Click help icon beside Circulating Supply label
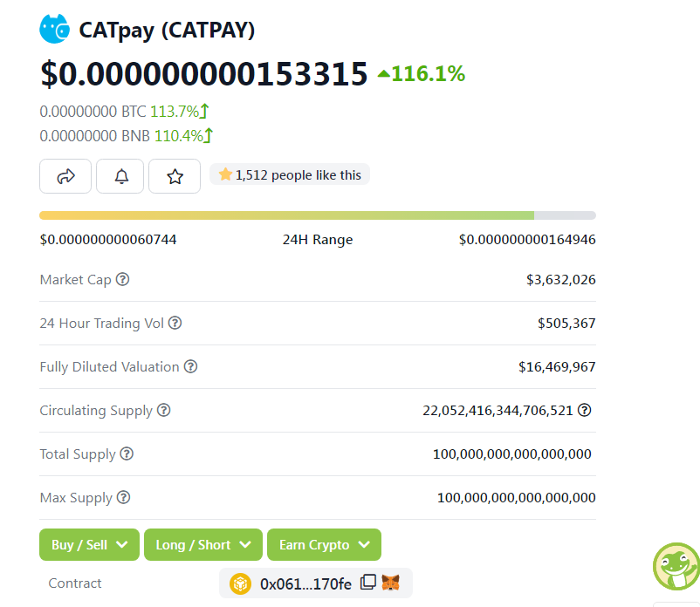 tap(164, 410)
